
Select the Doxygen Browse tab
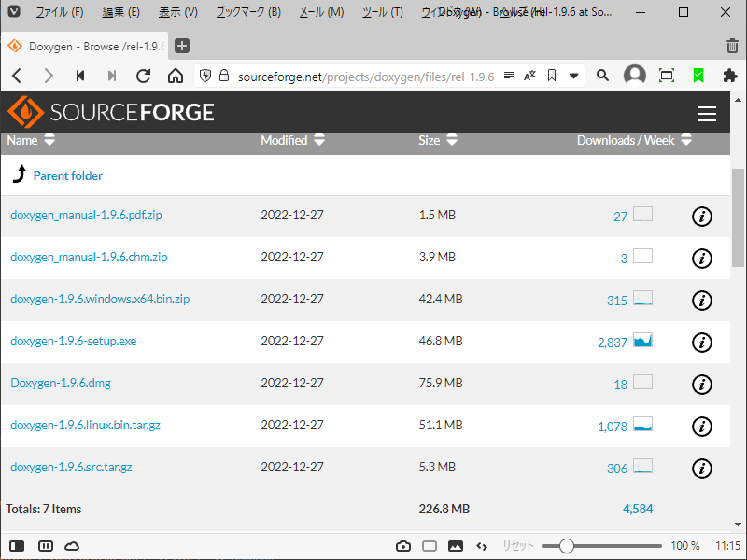point(86,46)
